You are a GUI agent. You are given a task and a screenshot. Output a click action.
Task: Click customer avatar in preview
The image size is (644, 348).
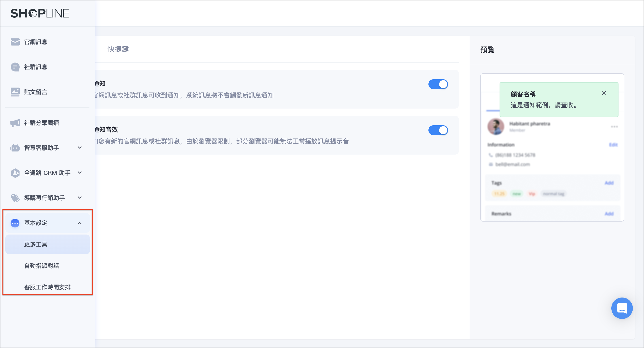[x=496, y=127]
